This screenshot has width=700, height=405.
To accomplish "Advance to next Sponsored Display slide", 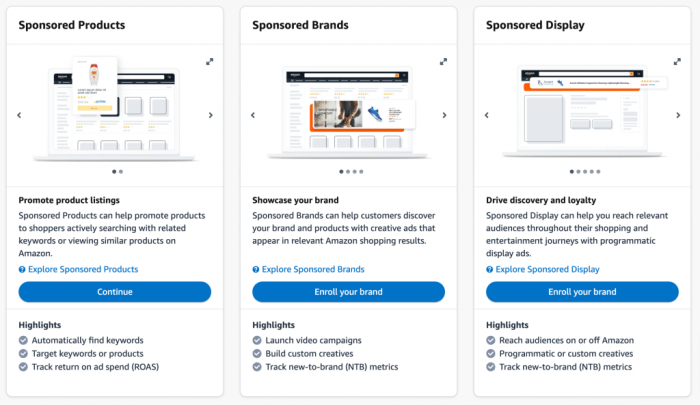I will 677,115.
